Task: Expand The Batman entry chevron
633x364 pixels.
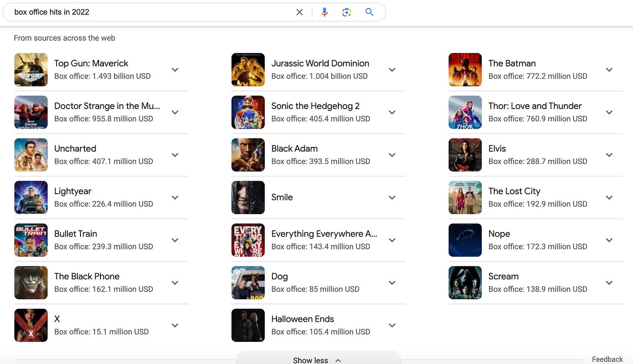Action: [x=609, y=69]
